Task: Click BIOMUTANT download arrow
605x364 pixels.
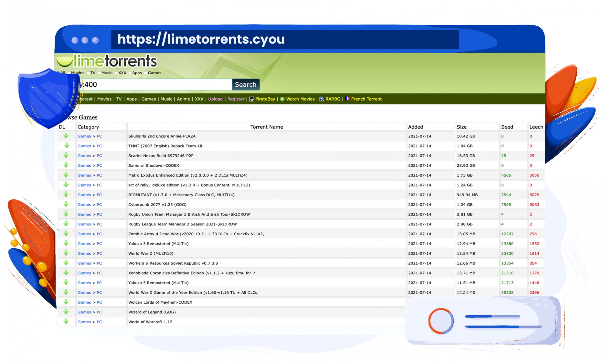Action: coord(66,195)
